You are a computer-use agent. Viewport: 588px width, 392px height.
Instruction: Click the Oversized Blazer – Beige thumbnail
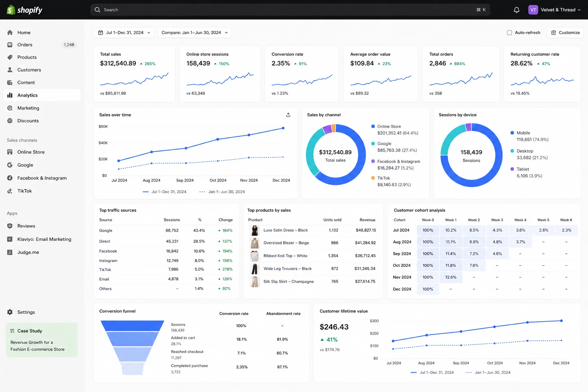[254, 243]
